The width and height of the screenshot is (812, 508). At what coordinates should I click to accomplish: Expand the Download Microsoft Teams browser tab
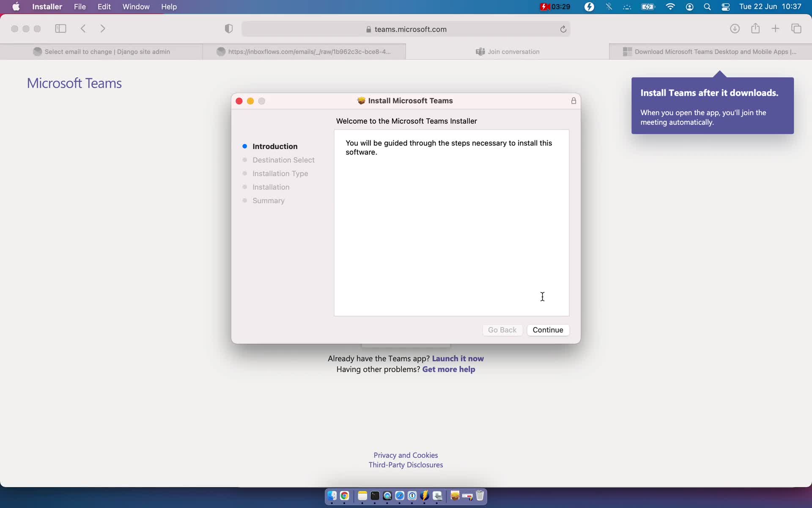point(709,51)
